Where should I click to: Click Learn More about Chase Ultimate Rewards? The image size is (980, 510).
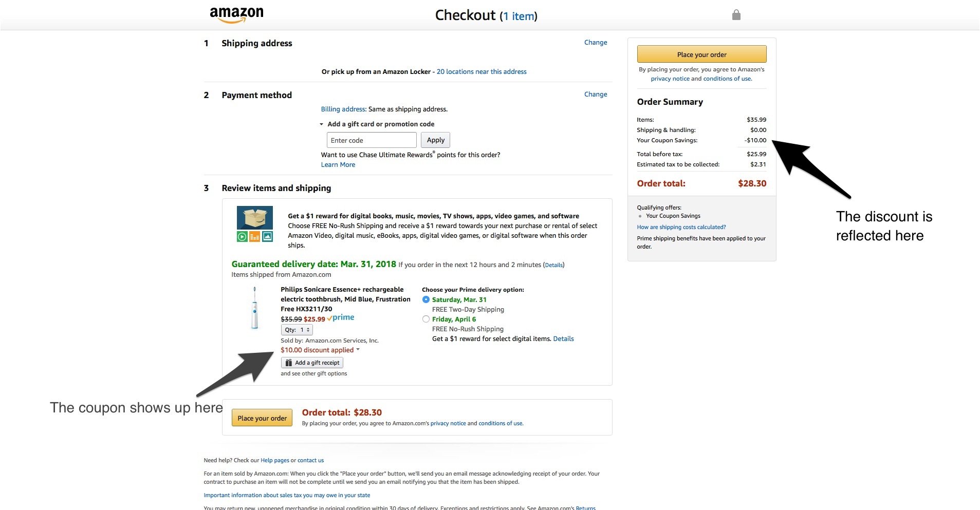point(338,165)
